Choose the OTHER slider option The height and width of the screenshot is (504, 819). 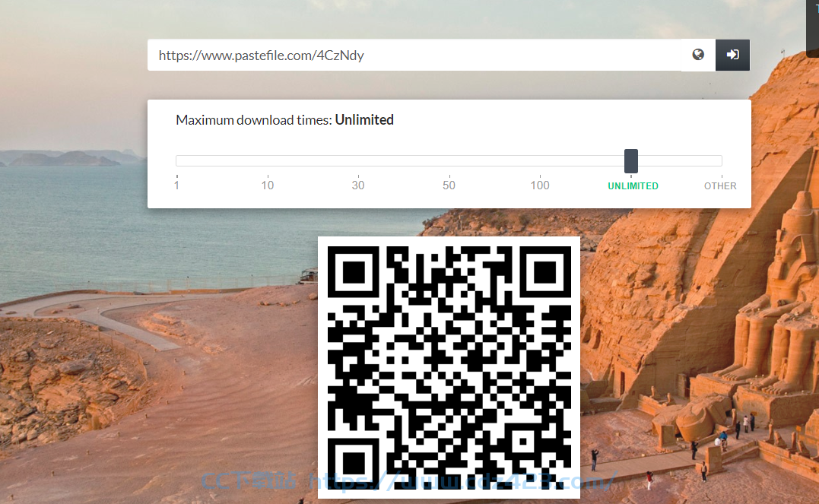720,186
